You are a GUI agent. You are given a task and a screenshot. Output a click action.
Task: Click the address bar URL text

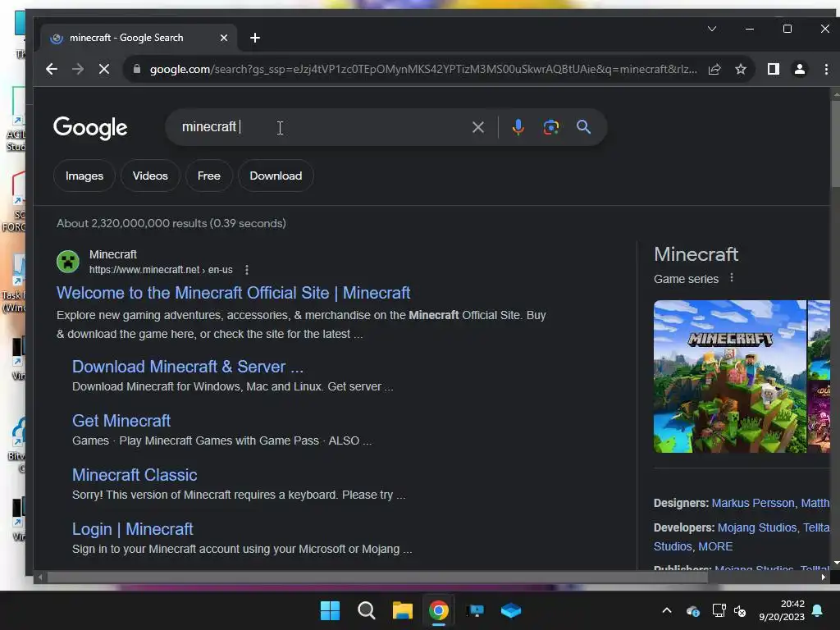pyautogui.click(x=423, y=69)
